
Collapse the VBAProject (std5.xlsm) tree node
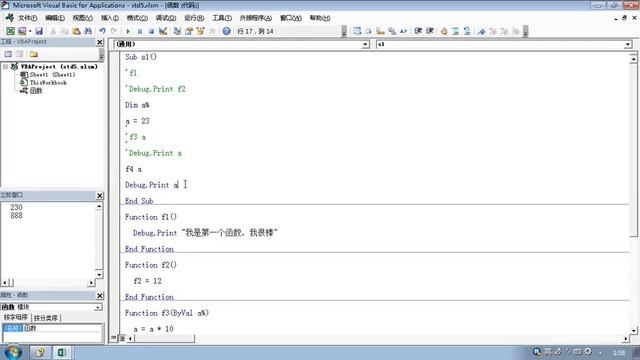tap(6, 67)
